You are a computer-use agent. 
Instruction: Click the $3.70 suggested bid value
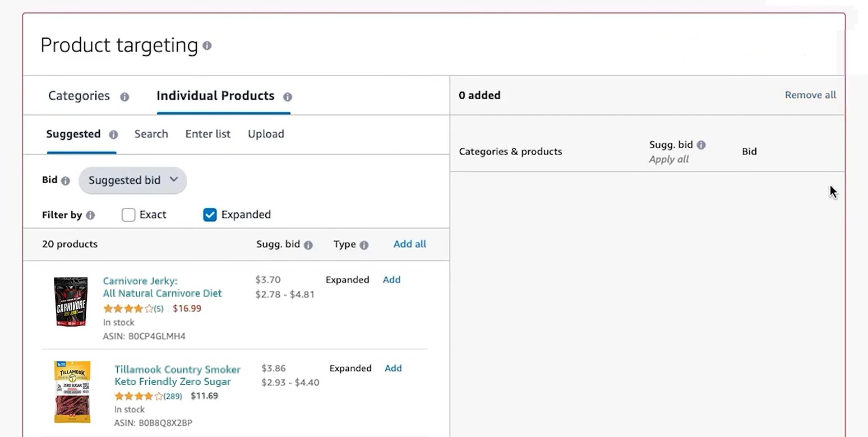tap(268, 280)
